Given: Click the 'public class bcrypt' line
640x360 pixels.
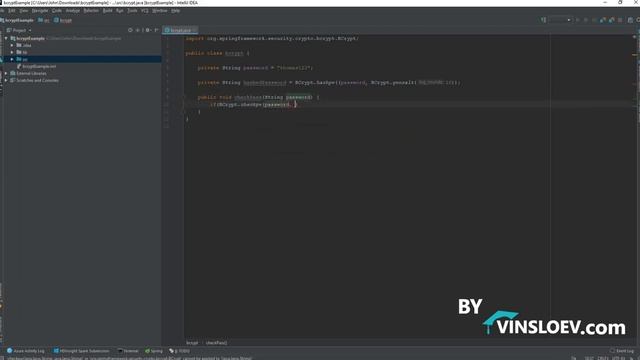Looking at the screenshot, I should pyautogui.click(x=217, y=53).
